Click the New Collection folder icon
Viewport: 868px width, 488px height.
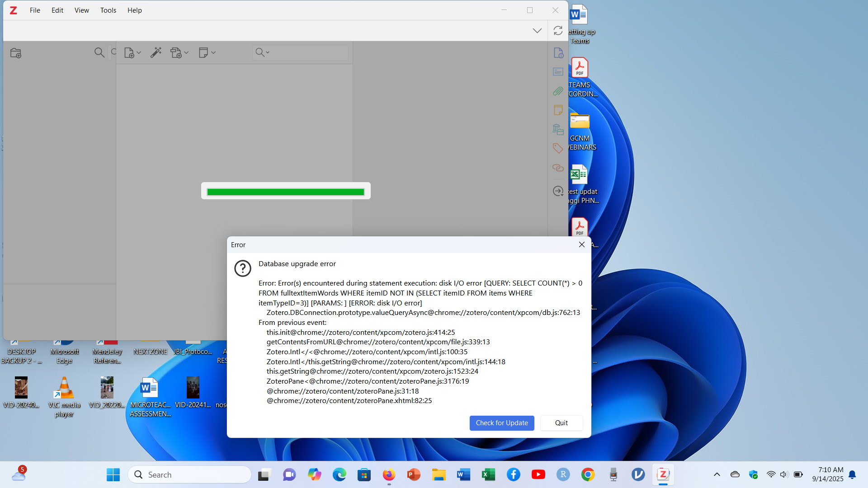coord(16,53)
